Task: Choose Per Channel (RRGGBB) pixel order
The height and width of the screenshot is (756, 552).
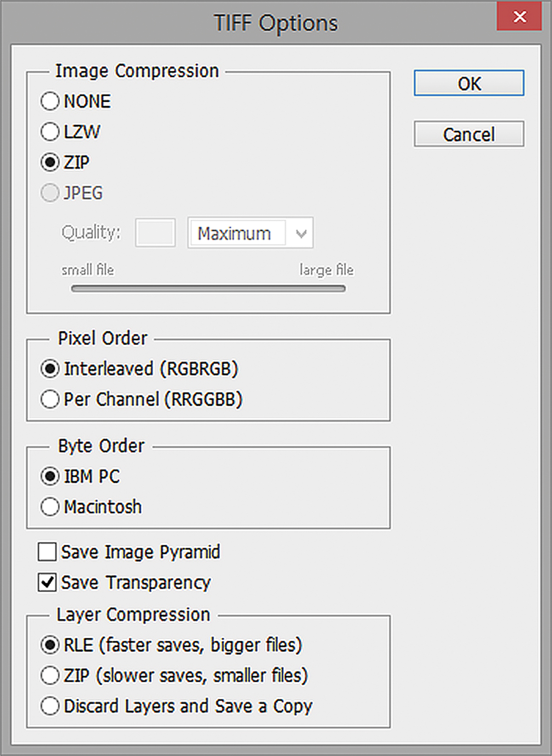Action: point(50,399)
